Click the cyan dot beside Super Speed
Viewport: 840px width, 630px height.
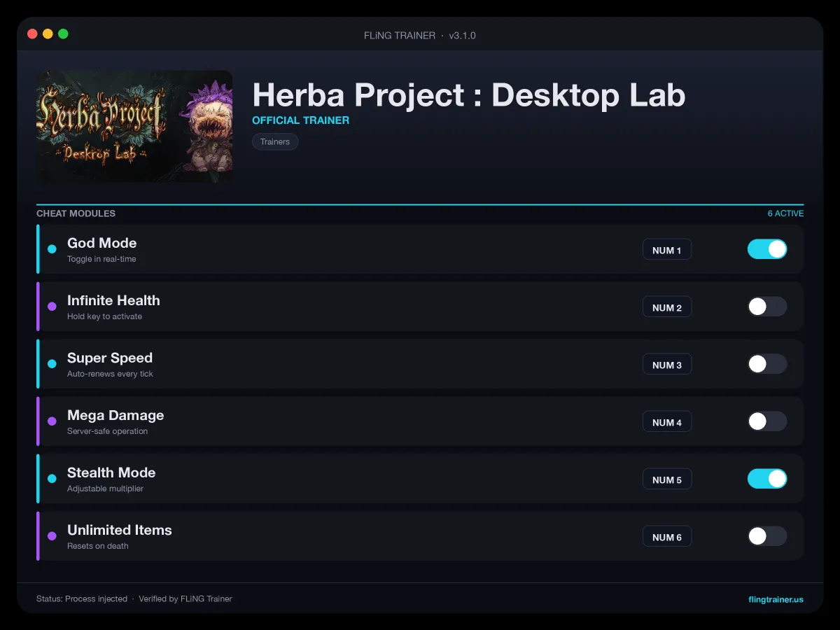tap(52, 364)
